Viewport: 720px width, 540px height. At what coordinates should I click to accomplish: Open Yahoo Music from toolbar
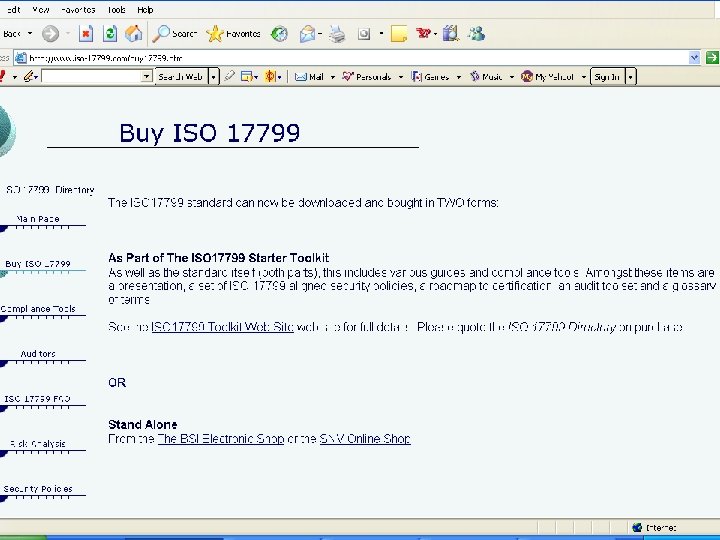tap(486, 77)
